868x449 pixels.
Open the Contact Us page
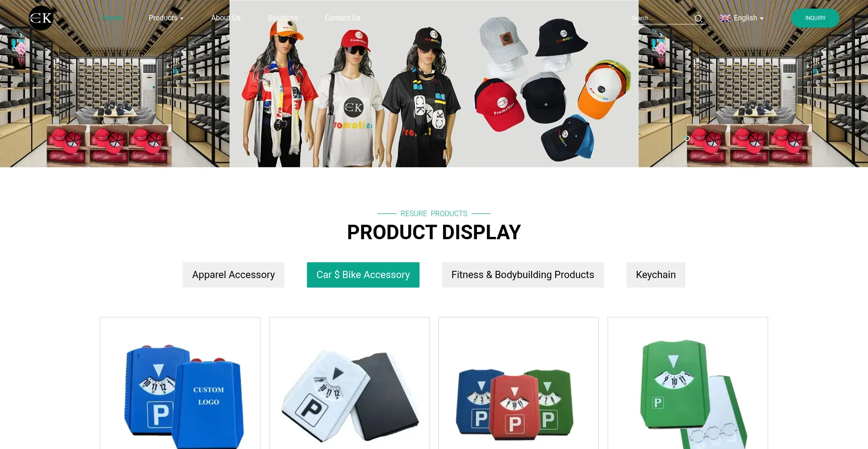coord(343,18)
